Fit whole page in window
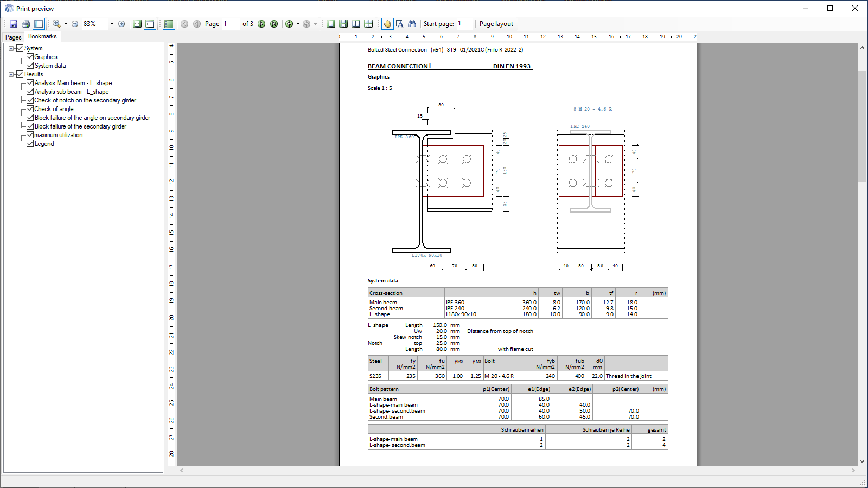Screen dimensions: 868x488 click(x=137, y=24)
